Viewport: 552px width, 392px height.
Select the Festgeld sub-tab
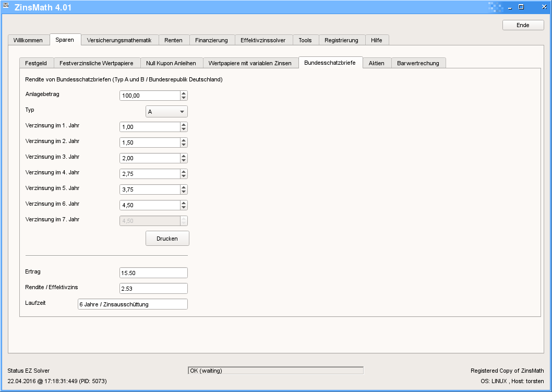coord(36,63)
